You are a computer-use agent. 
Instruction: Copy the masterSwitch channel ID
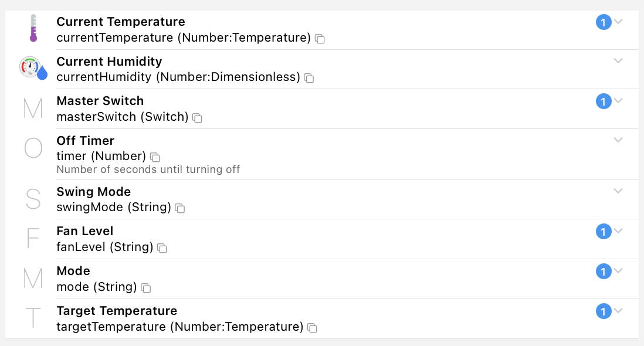point(198,118)
